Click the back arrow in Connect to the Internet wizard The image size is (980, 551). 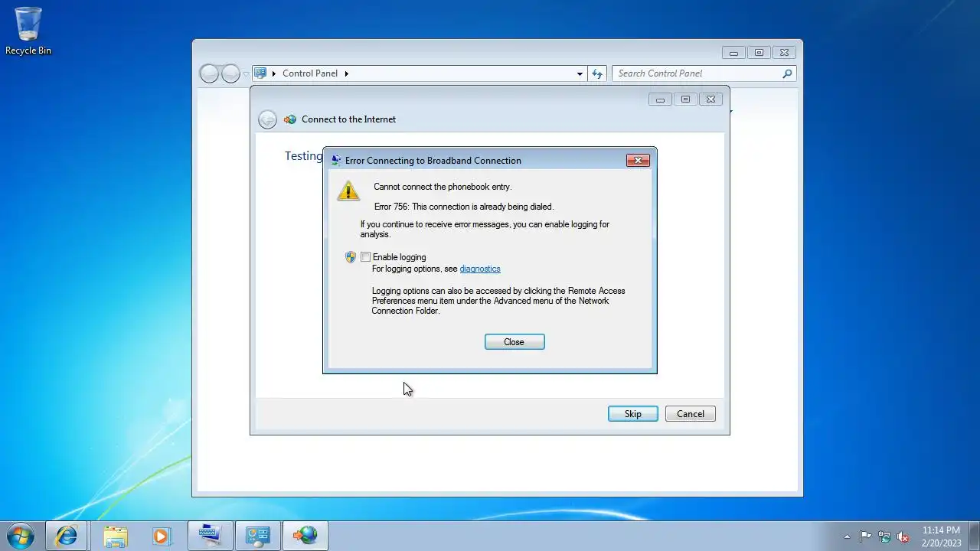[x=267, y=119]
